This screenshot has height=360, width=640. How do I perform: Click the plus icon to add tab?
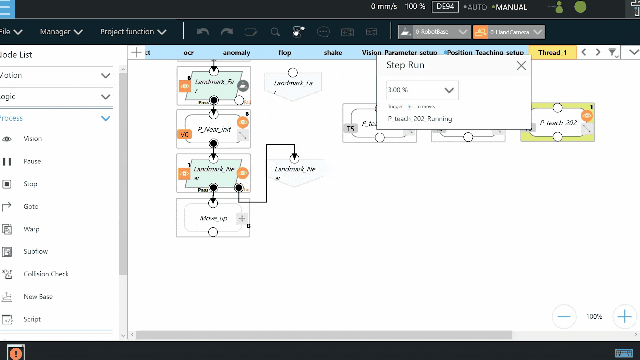click(136, 52)
